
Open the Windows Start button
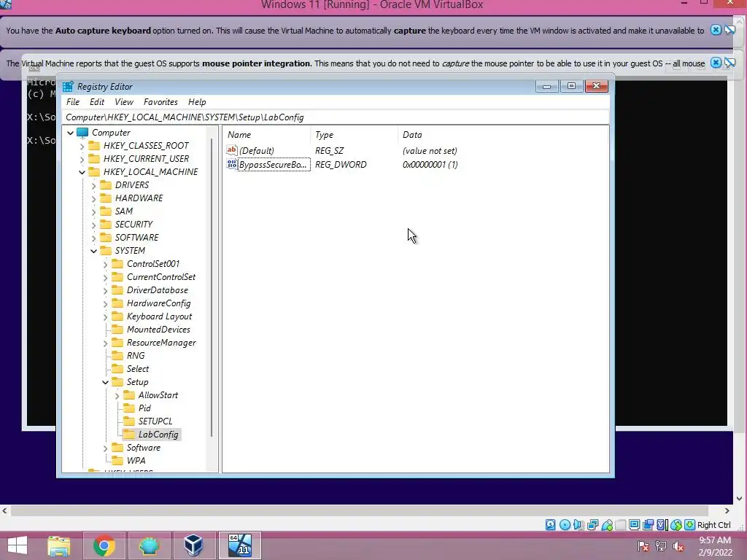[18, 545]
